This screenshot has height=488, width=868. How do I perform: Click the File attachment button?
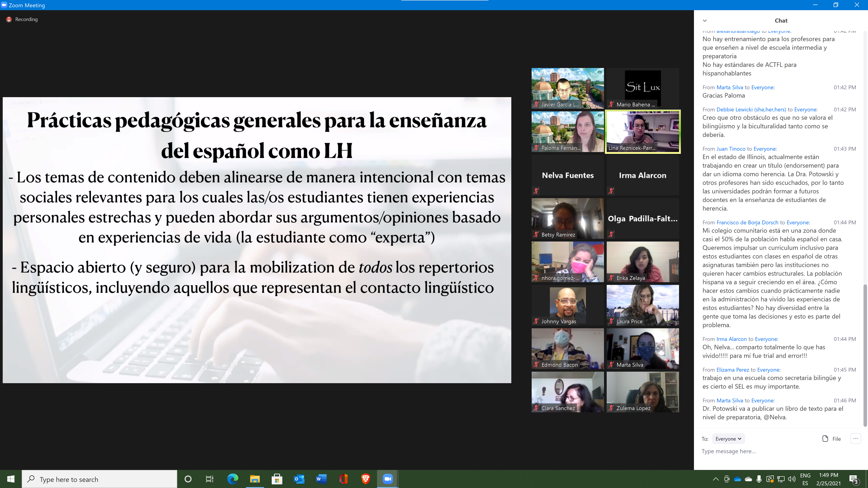(x=832, y=439)
